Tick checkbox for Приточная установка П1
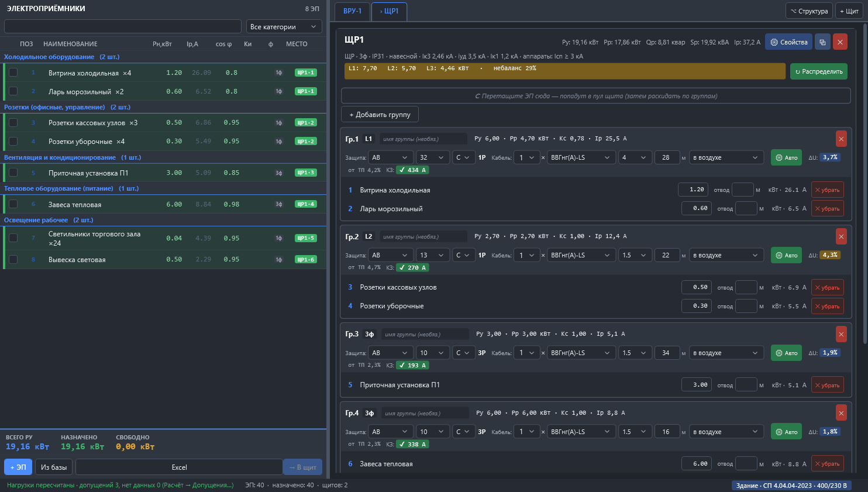Screen dimensions: 868x492 pos(13,173)
